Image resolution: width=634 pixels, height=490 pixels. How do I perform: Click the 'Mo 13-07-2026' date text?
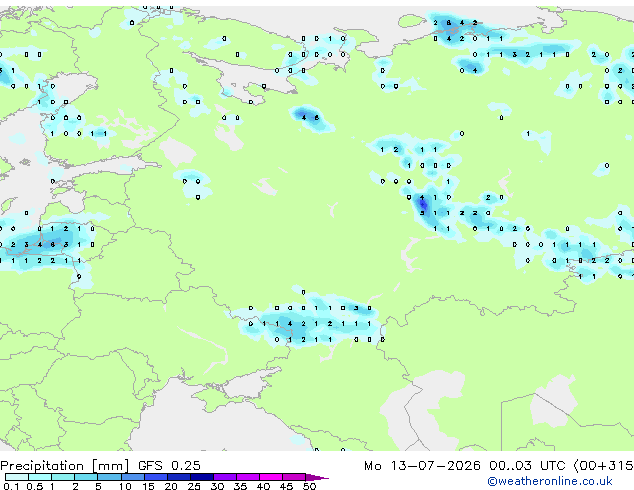pos(422,466)
